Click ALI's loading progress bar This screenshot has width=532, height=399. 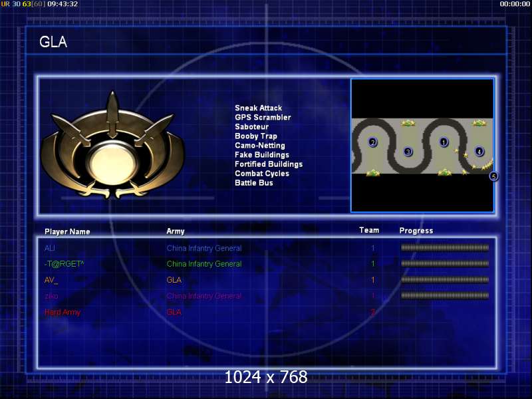click(x=445, y=247)
